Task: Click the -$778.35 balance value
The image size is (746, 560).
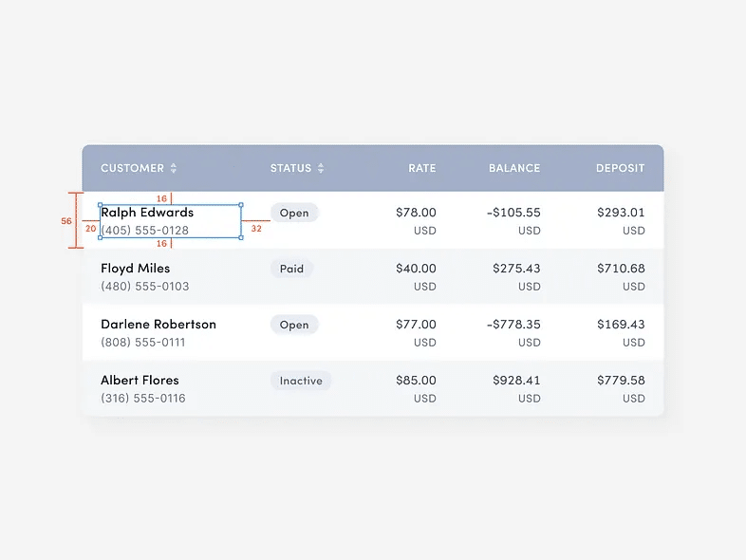Action: point(513,324)
